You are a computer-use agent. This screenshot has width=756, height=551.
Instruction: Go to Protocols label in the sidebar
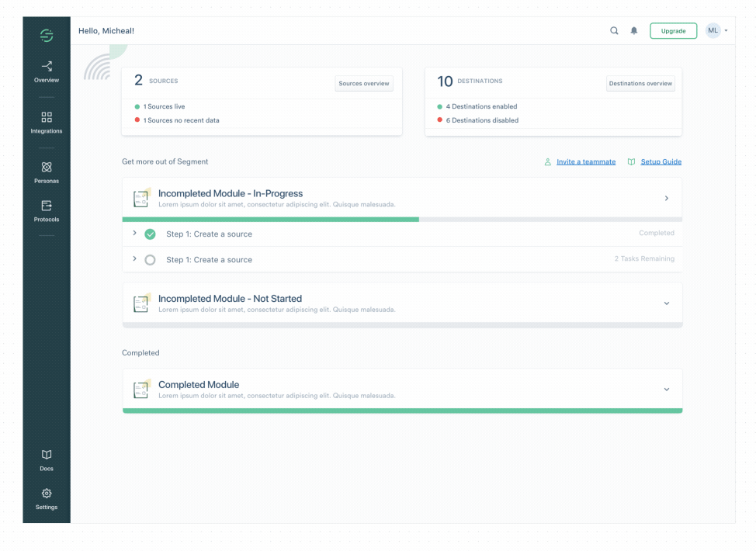click(x=47, y=220)
